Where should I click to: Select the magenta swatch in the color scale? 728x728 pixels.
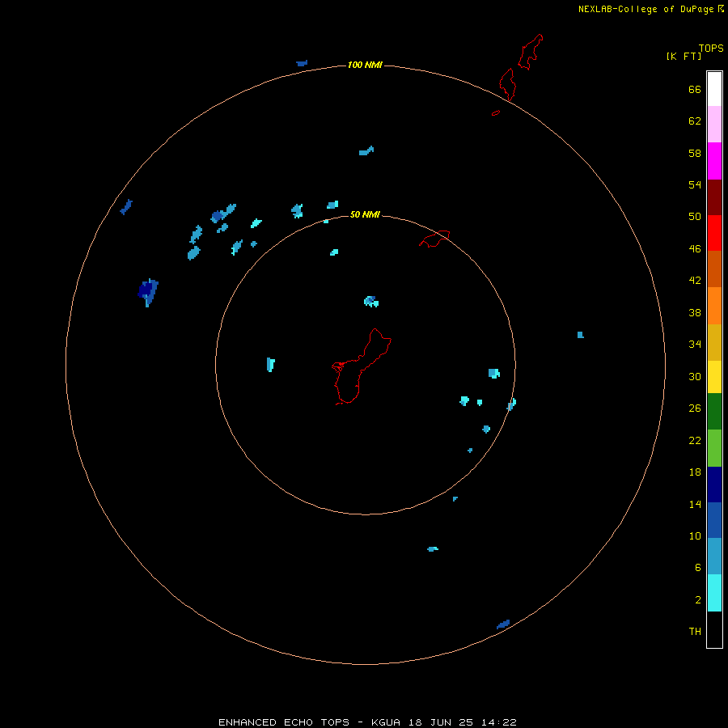(x=714, y=161)
